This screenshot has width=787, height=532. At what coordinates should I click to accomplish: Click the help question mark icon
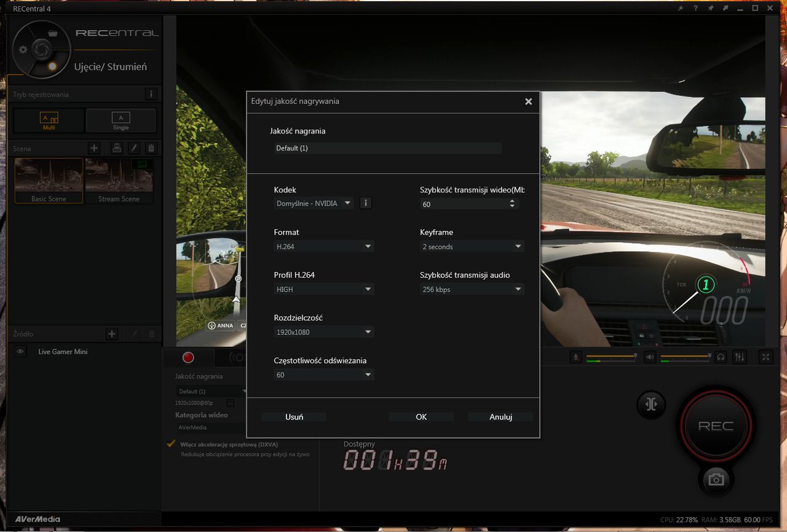coord(695,9)
